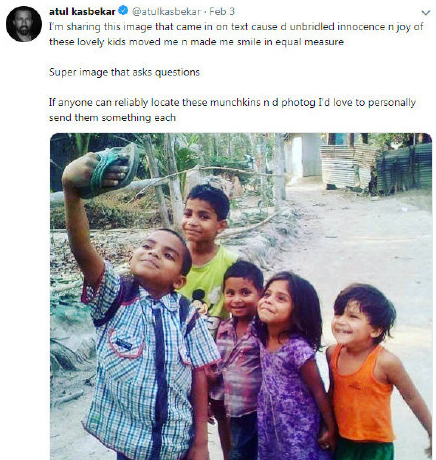Viewport: 436px width, 460px height.
Task: Click the girl in the purple dress
Action: pyautogui.click(x=290, y=367)
